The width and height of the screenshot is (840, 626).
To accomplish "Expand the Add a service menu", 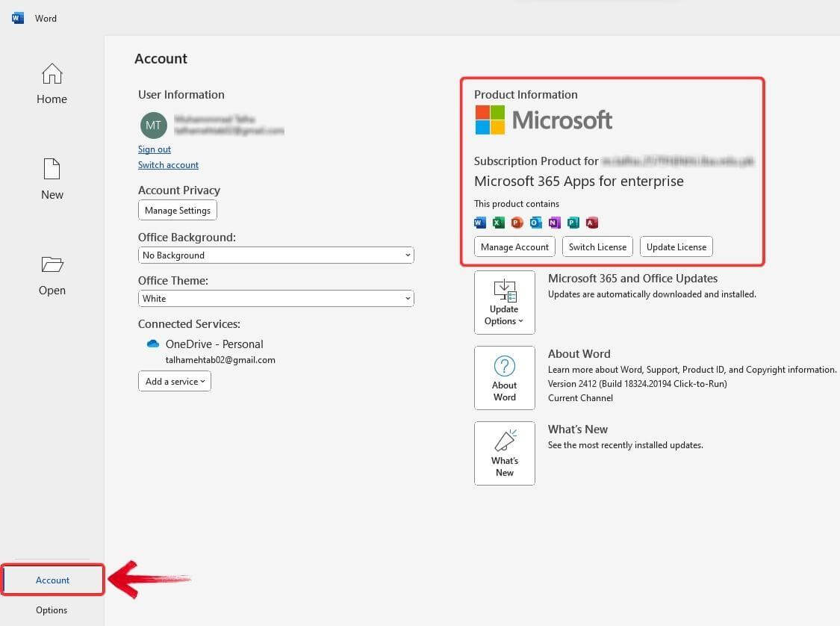I will pyautogui.click(x=175, y=382).
